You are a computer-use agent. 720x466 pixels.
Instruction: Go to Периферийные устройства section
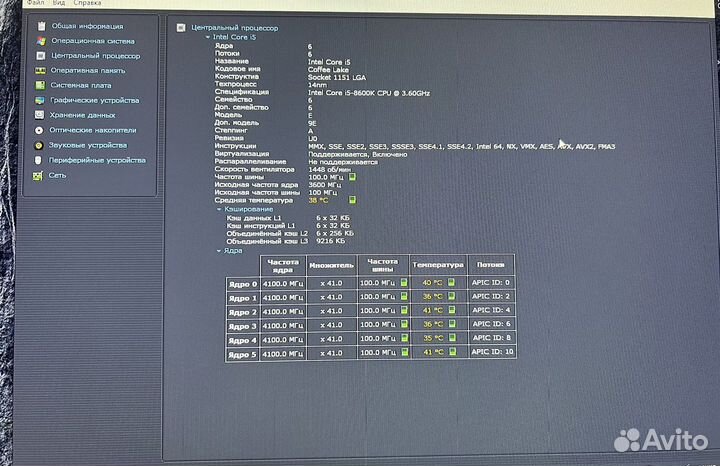97,160
